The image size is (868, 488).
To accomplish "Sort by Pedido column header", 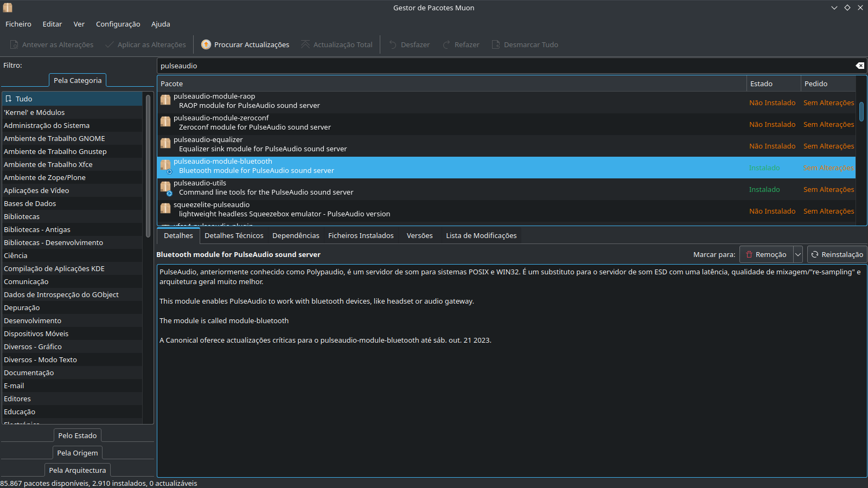I will tap(828, 84).
